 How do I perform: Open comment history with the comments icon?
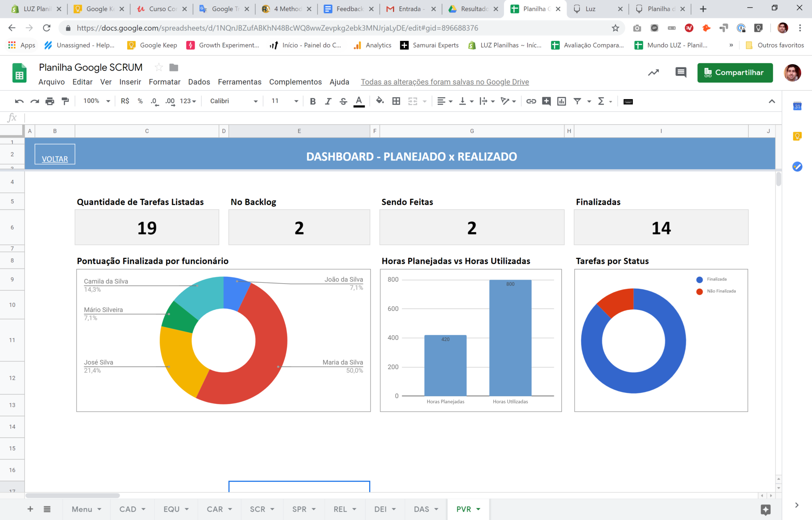click(x=681, y=73)
